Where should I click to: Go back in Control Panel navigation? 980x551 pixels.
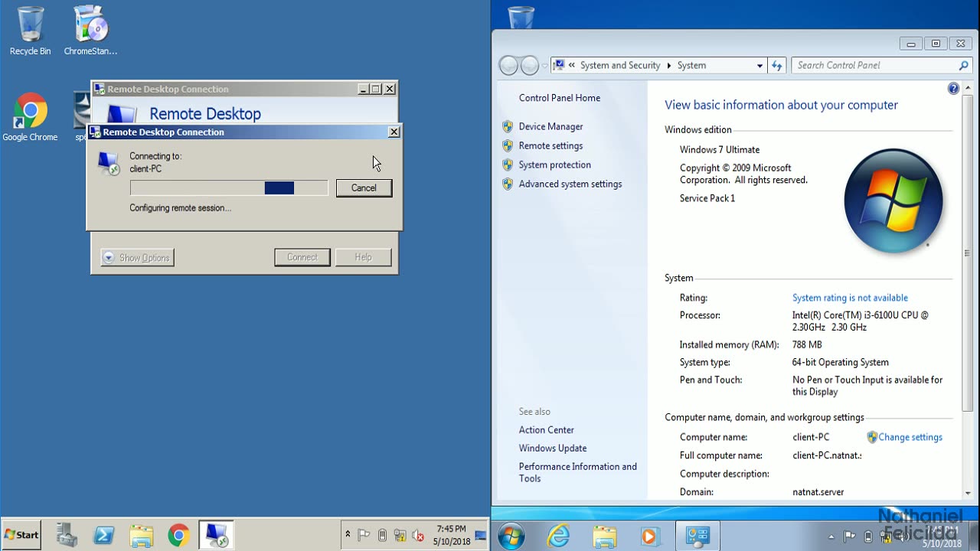coord(508,66)
